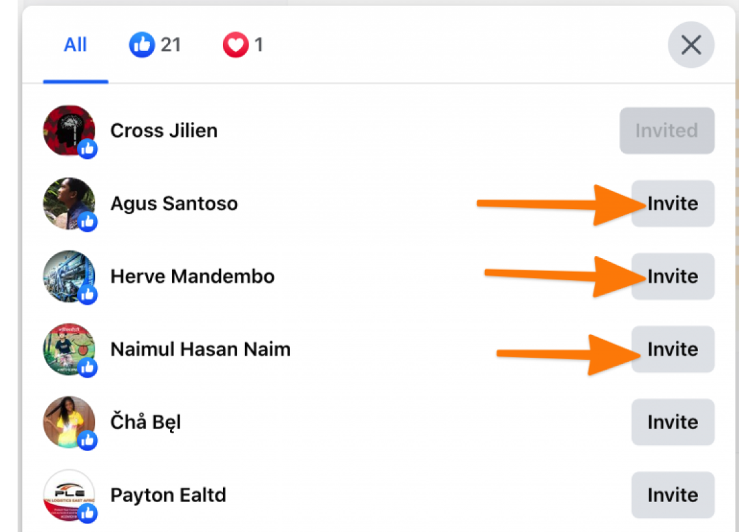Invite Čhå Bęl to the page
Image resolution: width=756 pixels, height=532 pixels.
point(673,422)
